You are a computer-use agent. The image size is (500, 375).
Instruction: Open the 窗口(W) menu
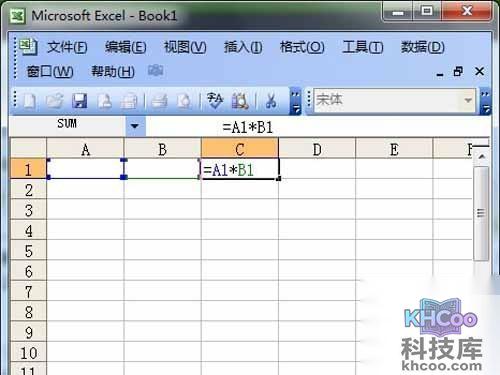50,71
